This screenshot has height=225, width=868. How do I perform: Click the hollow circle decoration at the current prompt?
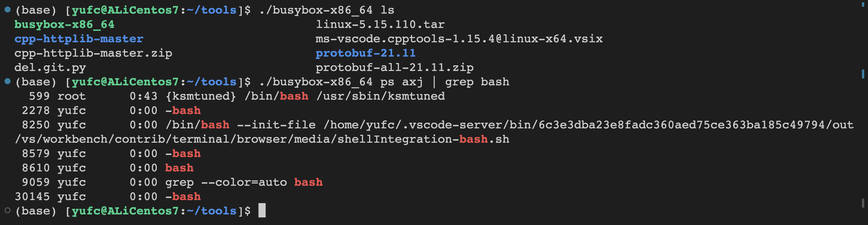pos(8,210)
